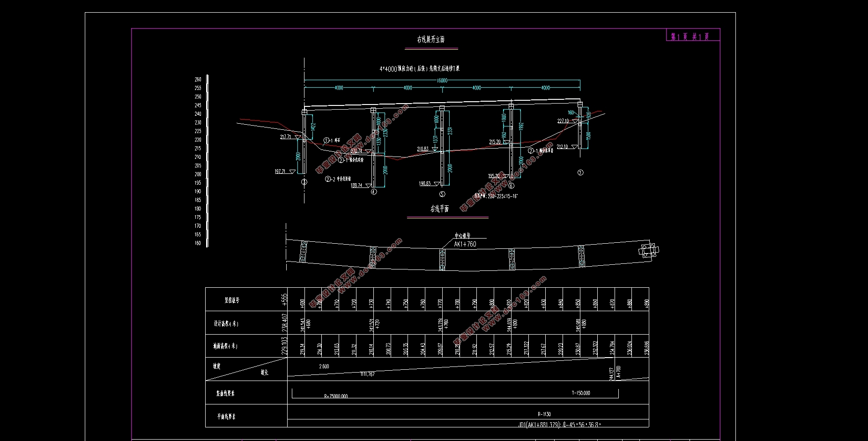Viewport: 868px width, 441px height.
Task: Click ground elevation '236.024'
Action: click(630, 348)
